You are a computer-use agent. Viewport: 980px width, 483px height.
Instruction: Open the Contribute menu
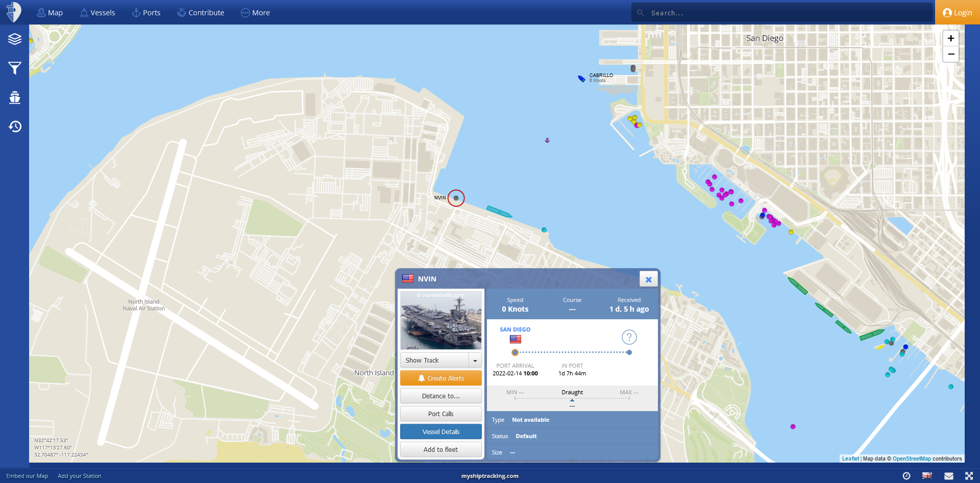pyautogui.click(x=201, y=13)
